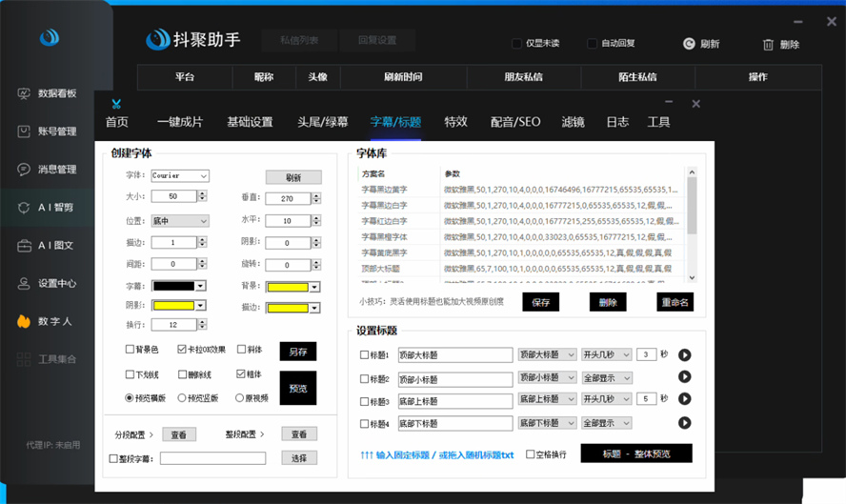Screen dimensions: 846x504
Task: Click 保存 in 字体库
Action: pos(540,302)
